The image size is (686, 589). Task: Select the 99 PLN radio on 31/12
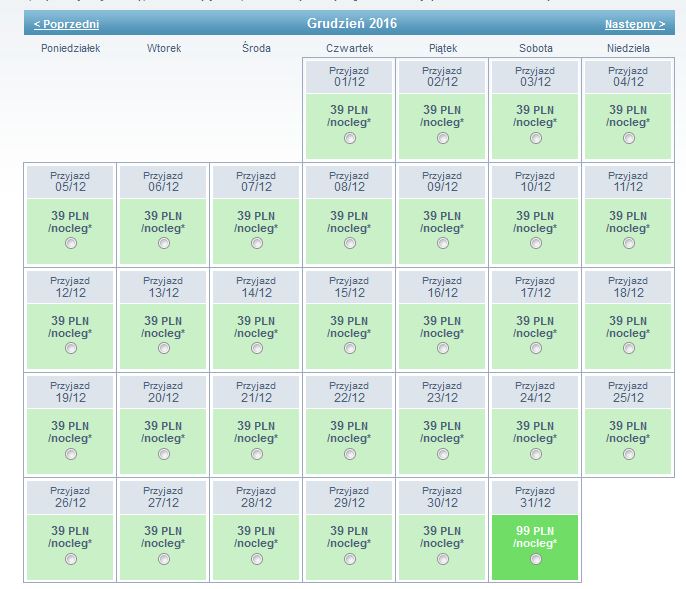tap(536, 559)
